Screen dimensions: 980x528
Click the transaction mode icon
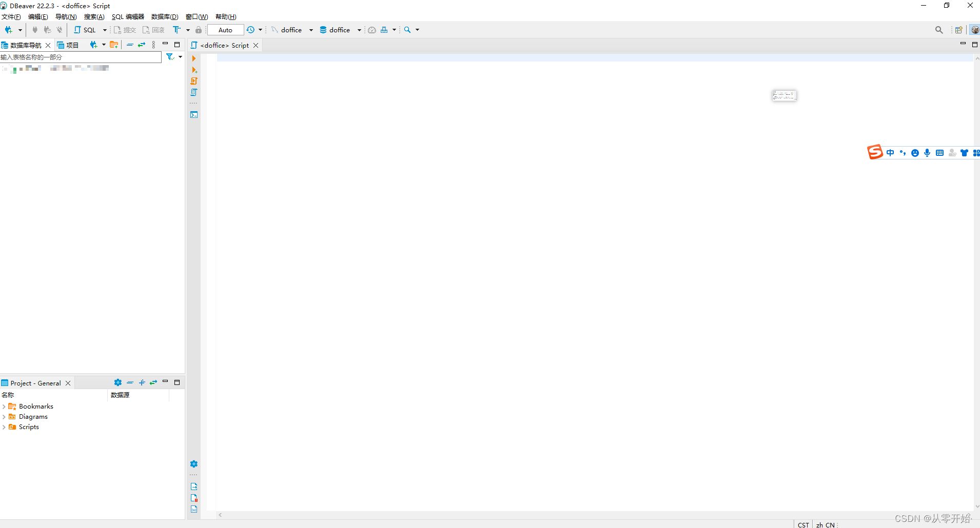tap(177, 30)
